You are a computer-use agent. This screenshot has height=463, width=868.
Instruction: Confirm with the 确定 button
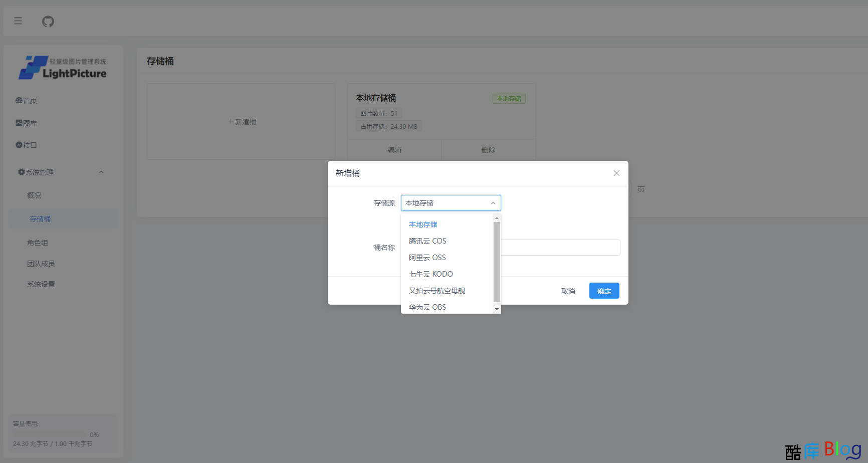pos(604,291)
